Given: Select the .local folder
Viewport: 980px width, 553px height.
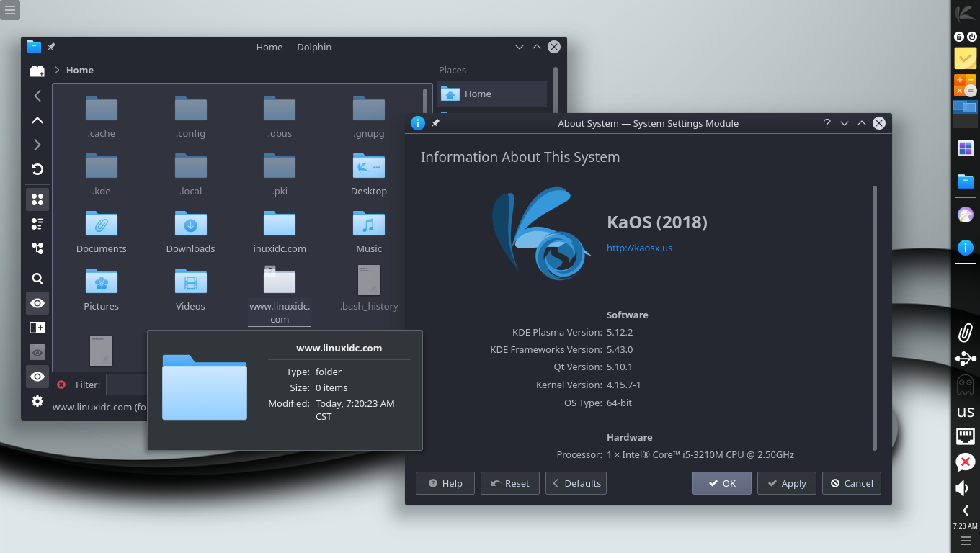Looking at the screenshot, I should tap(191, 174).
